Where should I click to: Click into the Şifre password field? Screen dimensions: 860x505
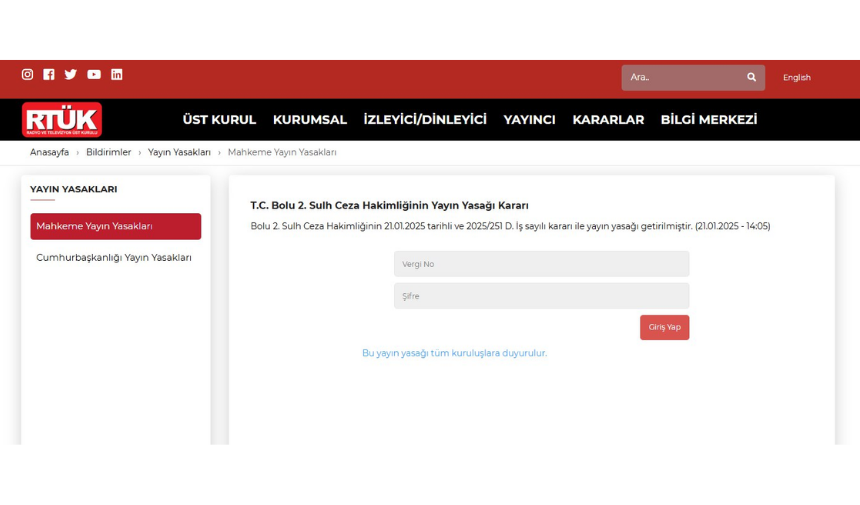[541, 296]
